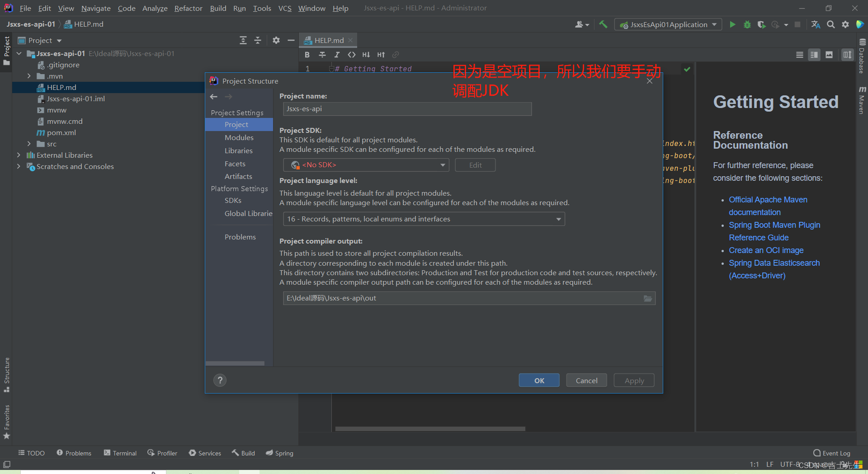Decrease header level in markdown toolbar
868x474 pixels.
pos(366,55)
